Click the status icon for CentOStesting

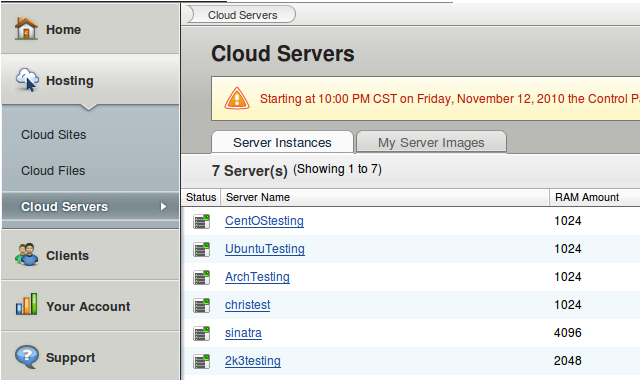pos(201,221)
